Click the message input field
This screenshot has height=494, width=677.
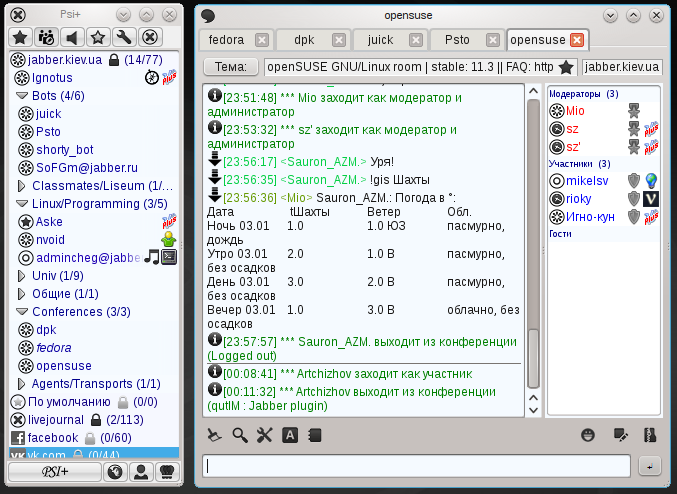coord(417,466)
